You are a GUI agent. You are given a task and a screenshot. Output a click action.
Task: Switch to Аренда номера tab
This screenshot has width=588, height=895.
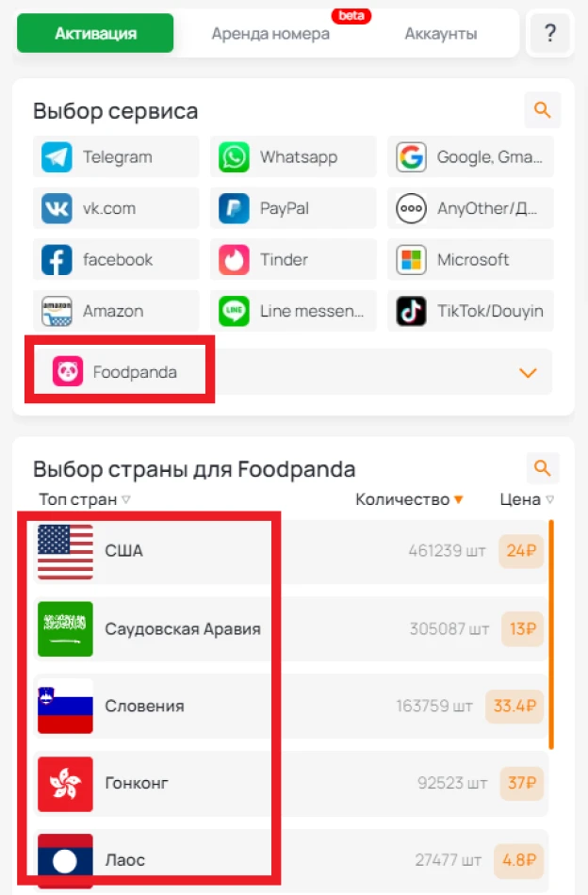tap(270, 34)
